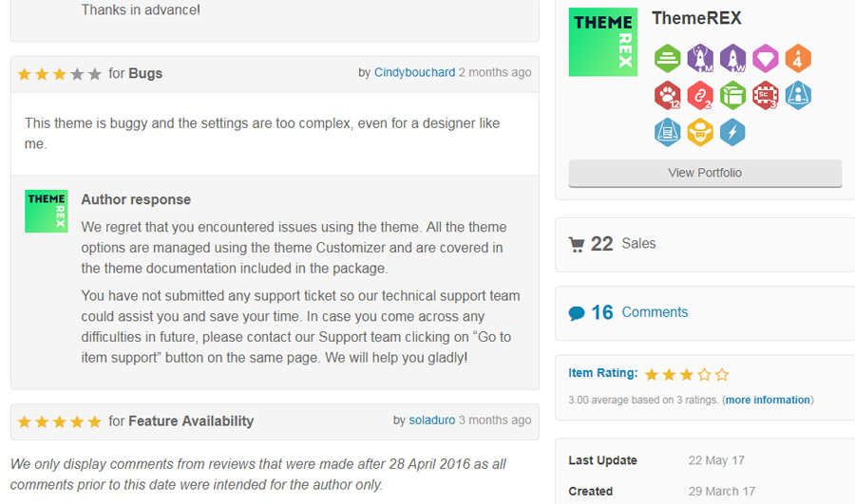855x504 pixels.
Task: Click the red chain link badge
Action: click(x=700, y=96)
